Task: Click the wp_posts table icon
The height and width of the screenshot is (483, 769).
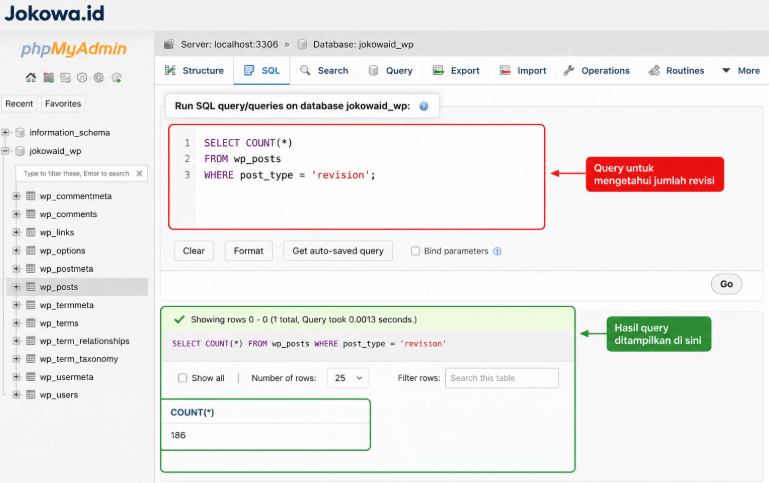Action: click(30, 287)
